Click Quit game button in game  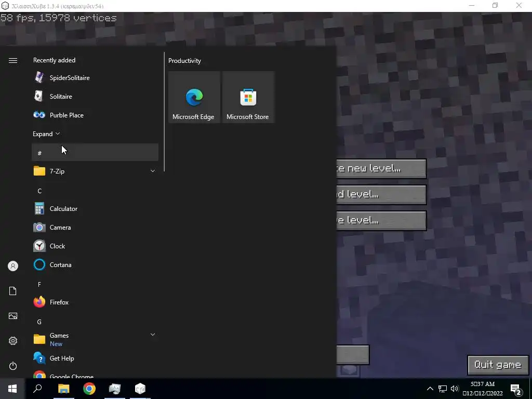tap(498, 365)
